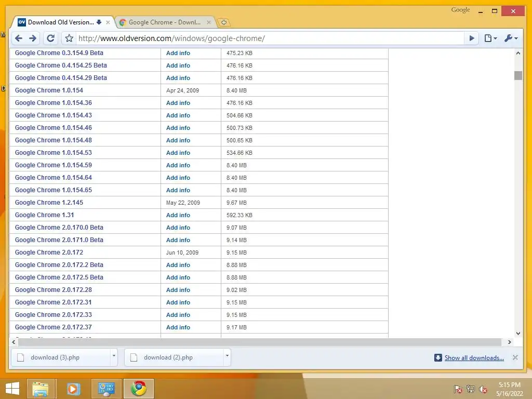Go back to previous page
The image size is (532, 399).
19,38
